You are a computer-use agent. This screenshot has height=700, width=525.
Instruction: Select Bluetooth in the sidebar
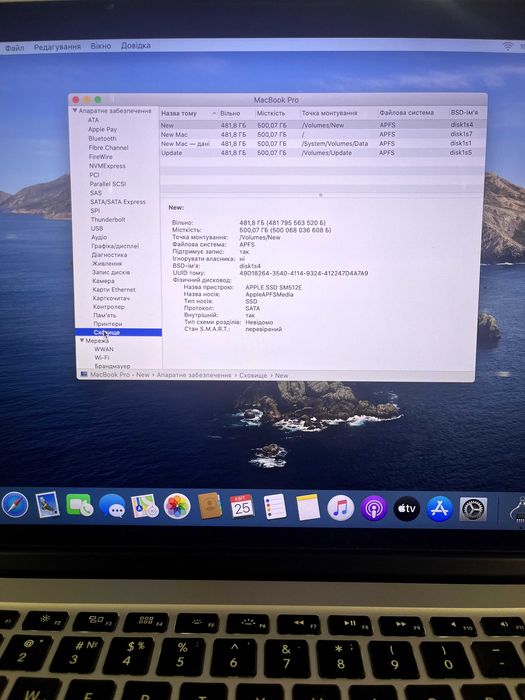pyautogui.click(x=102, y=138)
